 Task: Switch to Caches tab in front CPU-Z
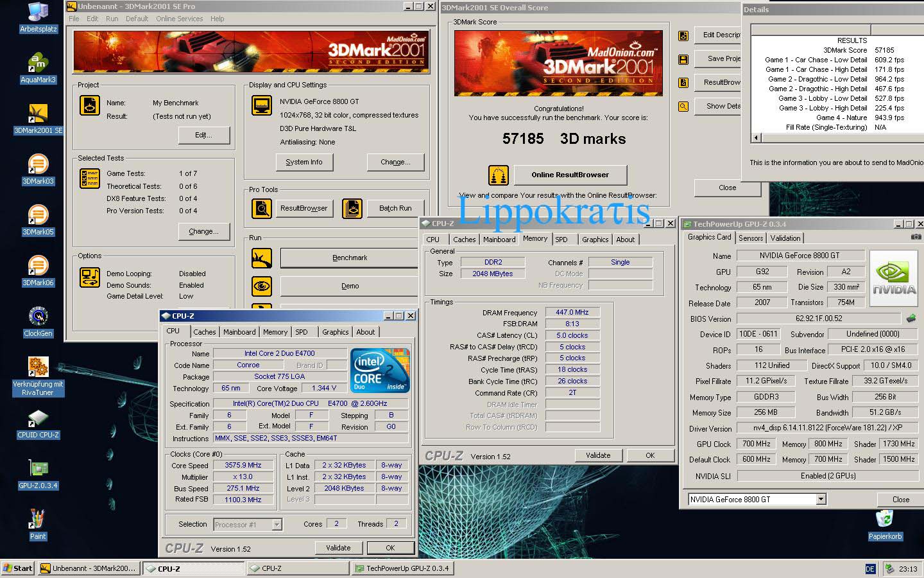pyautogui.click(x=204, y=332)
